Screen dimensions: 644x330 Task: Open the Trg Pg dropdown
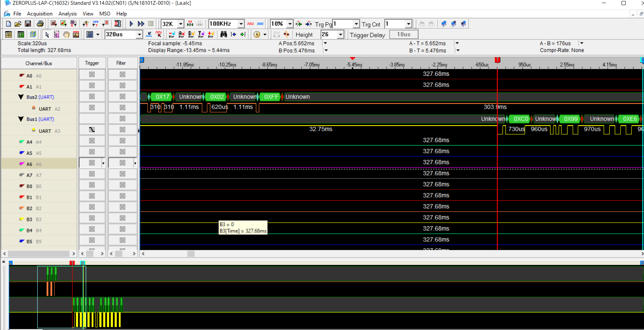[356, 24]
